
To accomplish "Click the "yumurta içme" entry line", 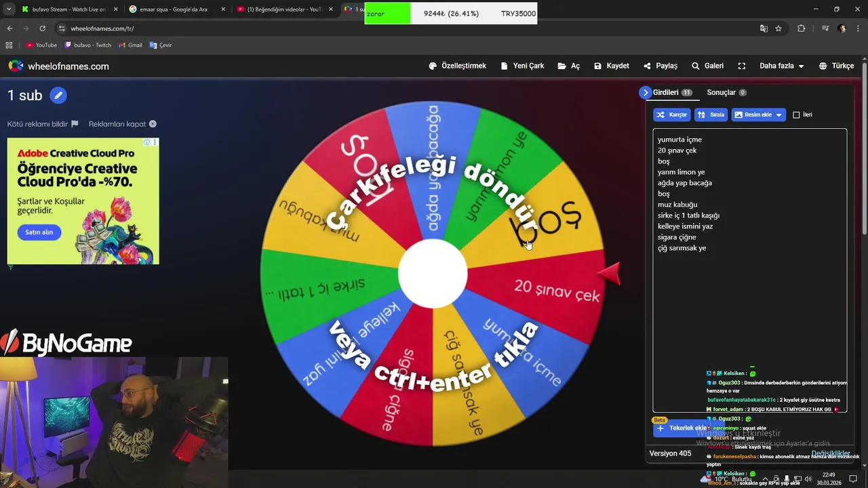I will (679, 140).
